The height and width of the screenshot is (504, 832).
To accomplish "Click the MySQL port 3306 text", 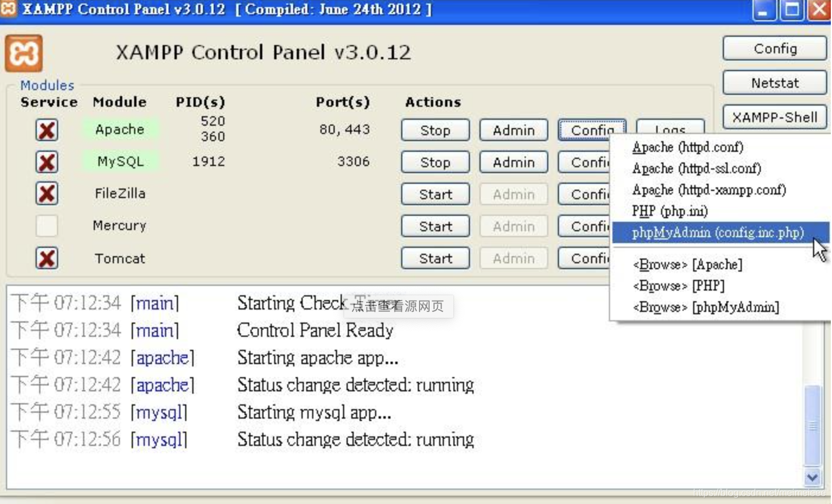I will pos(353,161).
